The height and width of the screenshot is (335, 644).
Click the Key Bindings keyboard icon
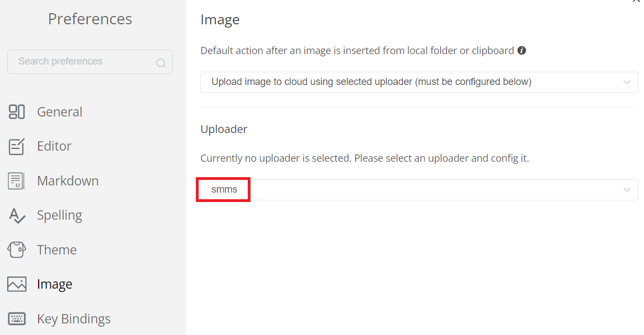tap(17, 319)
